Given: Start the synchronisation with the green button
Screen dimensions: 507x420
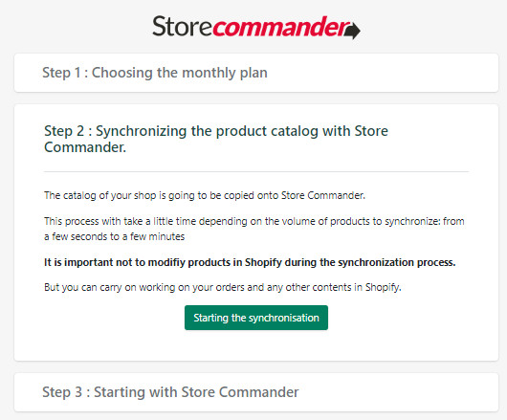Looking at the screenshot, I should (x=256, y=318).
